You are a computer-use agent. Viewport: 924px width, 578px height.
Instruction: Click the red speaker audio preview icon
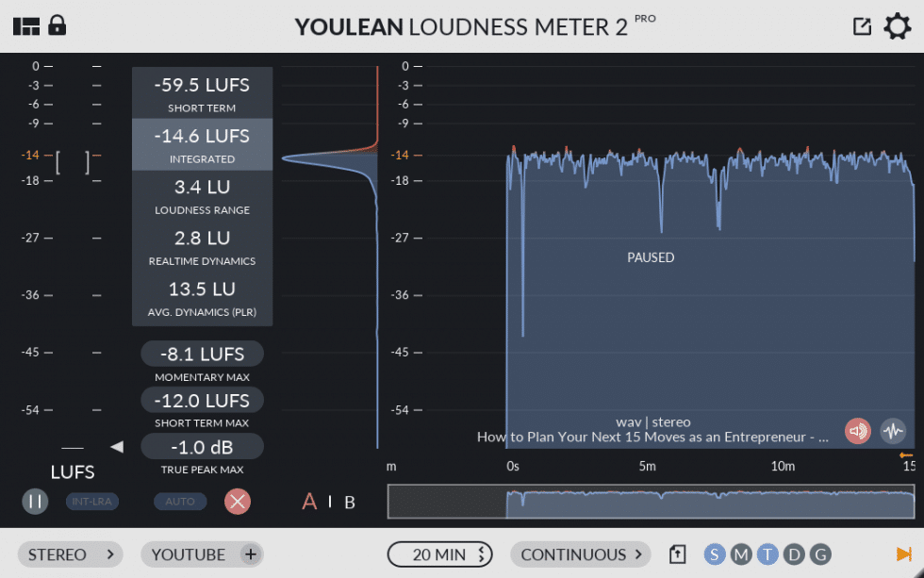point(857,431)
